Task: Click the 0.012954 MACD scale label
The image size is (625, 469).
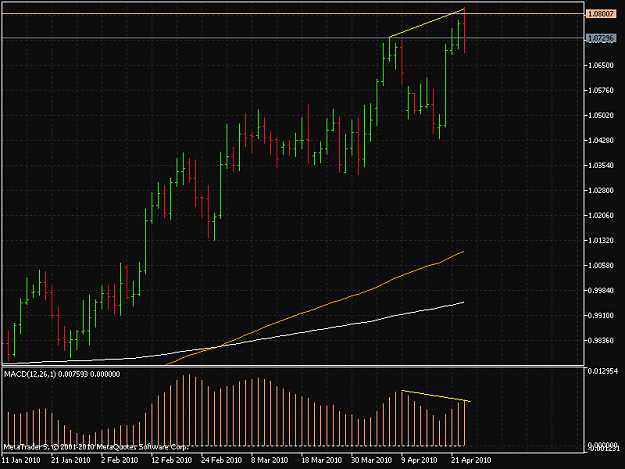Action: point(603,371)
